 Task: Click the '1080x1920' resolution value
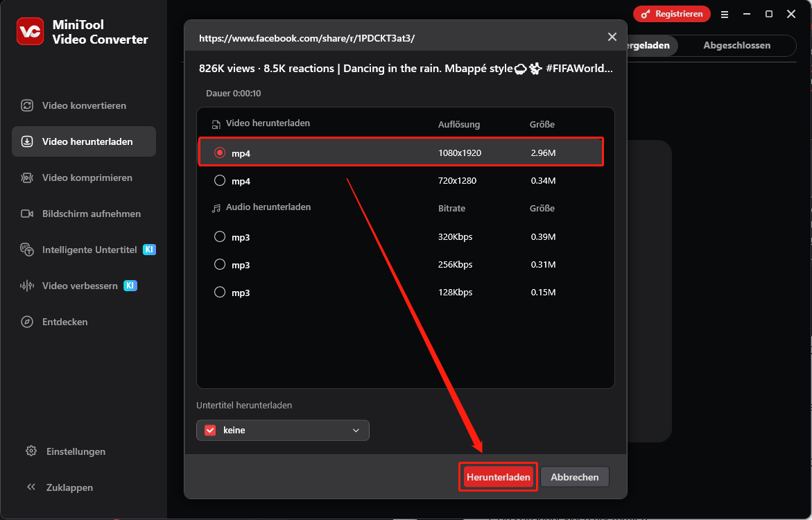pos(460,153)
